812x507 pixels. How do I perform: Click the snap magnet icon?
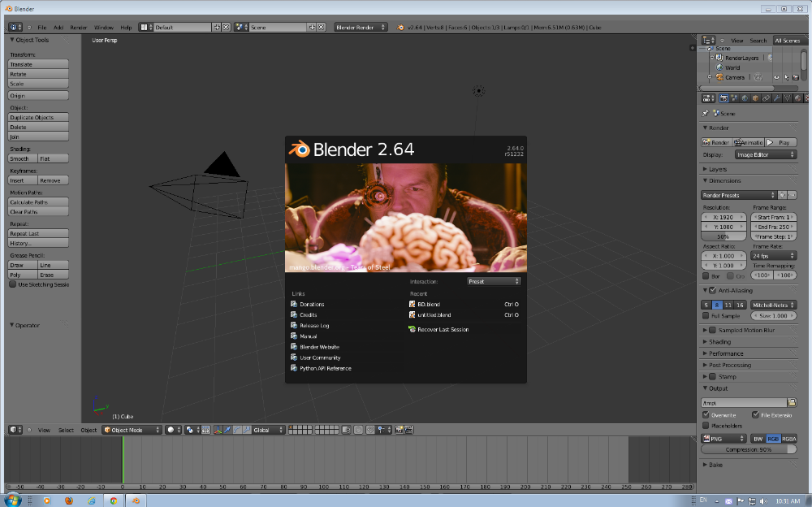370,430
